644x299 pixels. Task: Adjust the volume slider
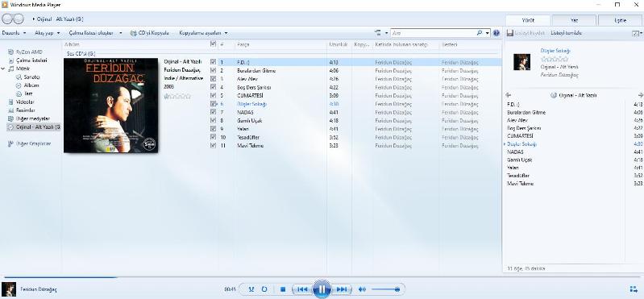point(385,289)
